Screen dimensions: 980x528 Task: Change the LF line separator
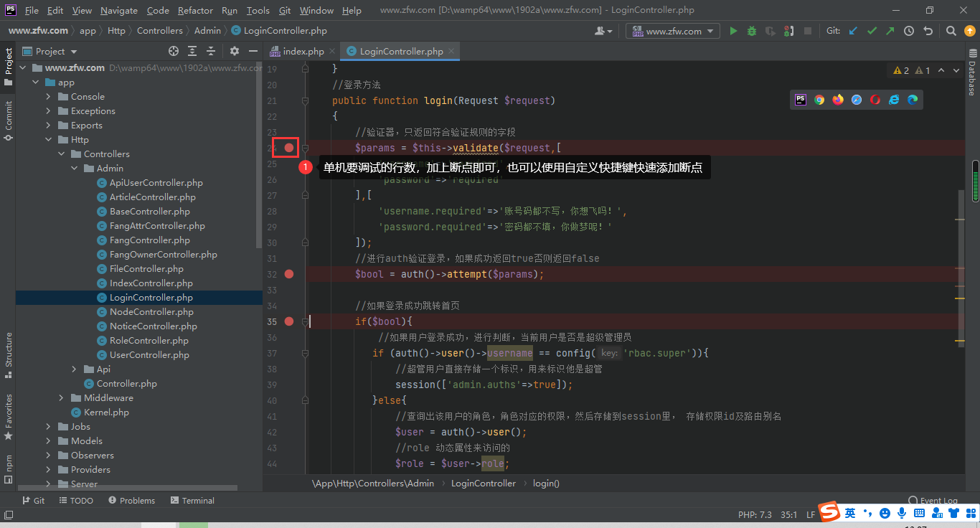click(811, 514)
